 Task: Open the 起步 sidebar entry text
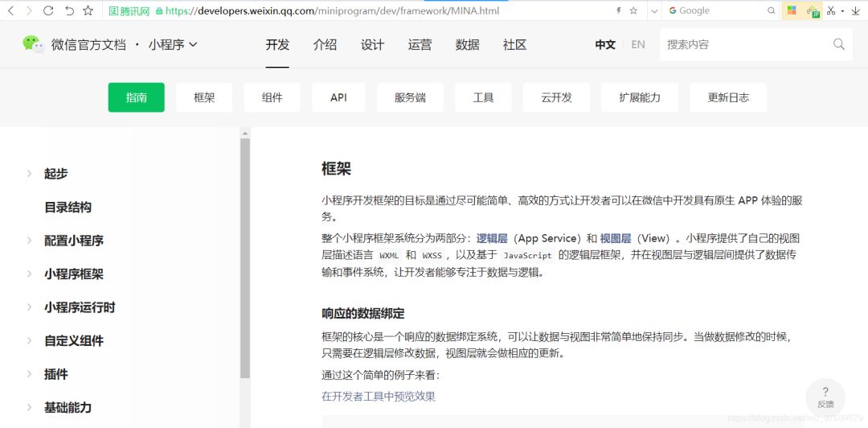[x=56, y=174]
